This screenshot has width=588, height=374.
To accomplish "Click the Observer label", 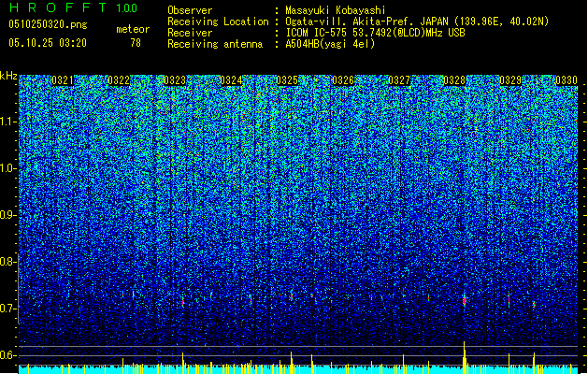I will pos(190,10).
